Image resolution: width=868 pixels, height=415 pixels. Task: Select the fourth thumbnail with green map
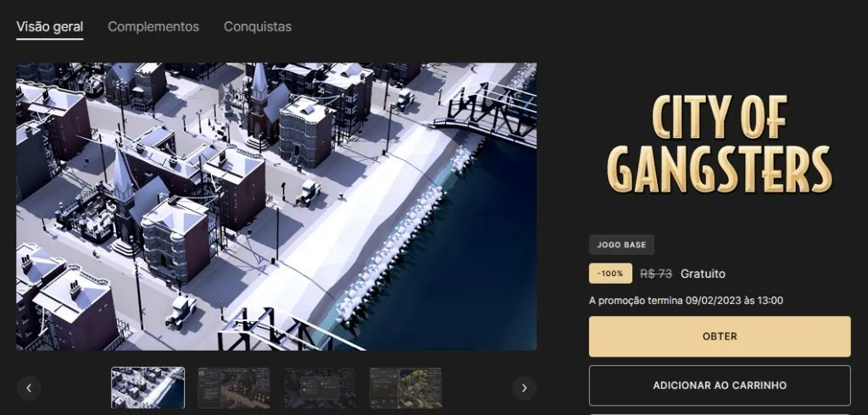[x=406, y=388]
